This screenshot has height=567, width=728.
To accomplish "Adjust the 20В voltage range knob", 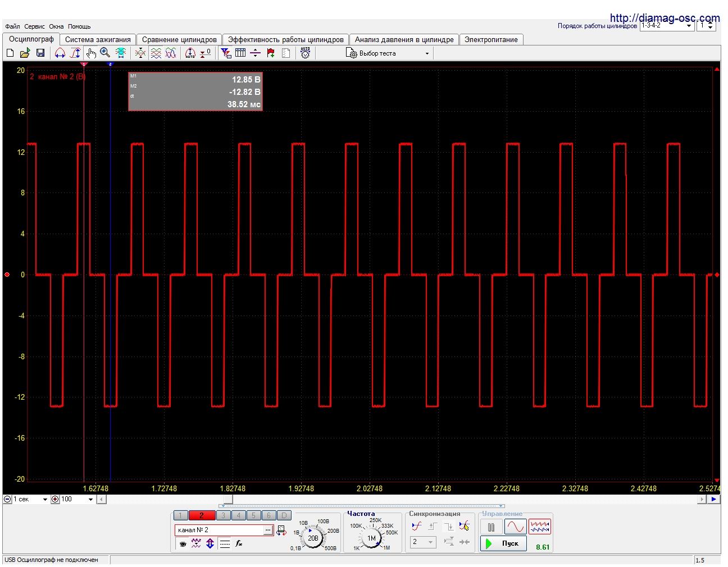I will click(313, 538).
